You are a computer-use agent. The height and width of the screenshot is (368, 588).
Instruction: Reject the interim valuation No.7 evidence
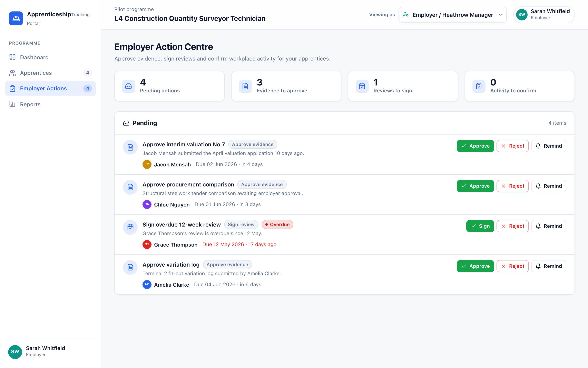coord(512,146)
